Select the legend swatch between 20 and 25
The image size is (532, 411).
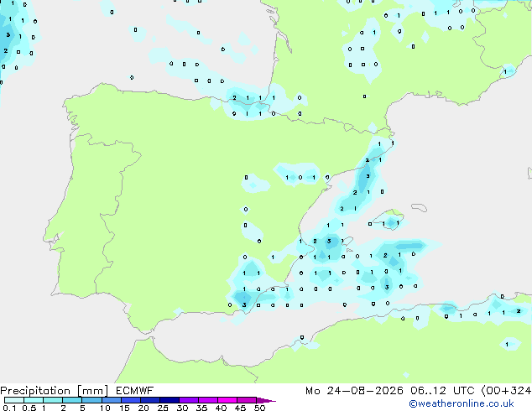pyautogui.click(x=150, y=400)
